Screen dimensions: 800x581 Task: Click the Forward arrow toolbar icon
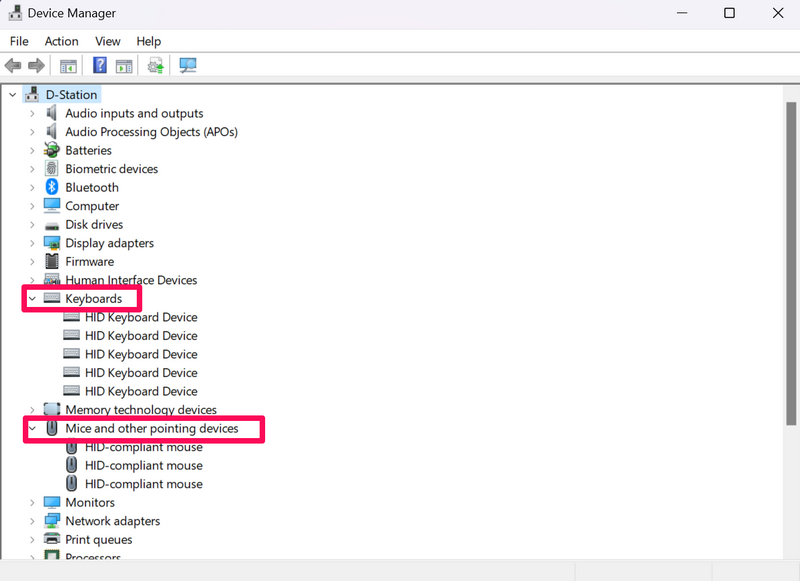coord(36,66)
